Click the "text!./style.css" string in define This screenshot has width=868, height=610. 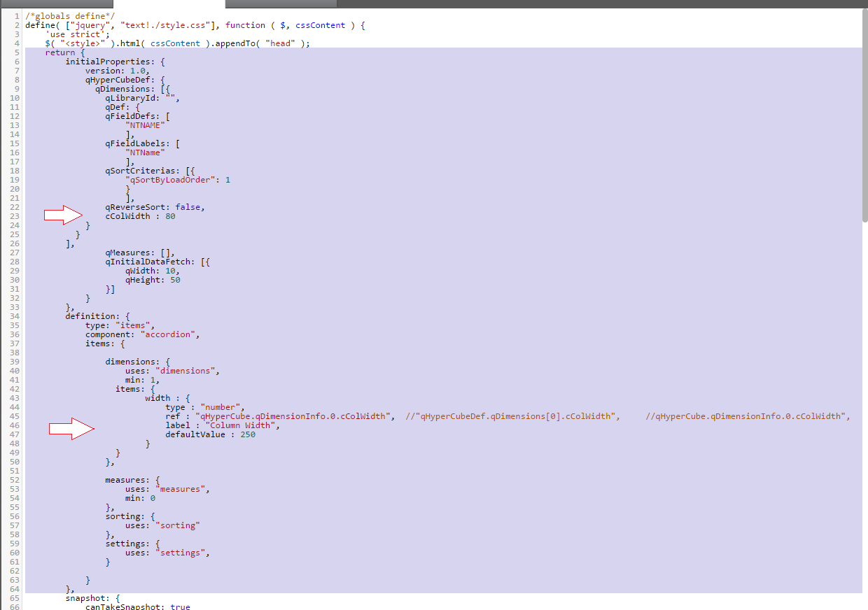[x=162, y=25]
